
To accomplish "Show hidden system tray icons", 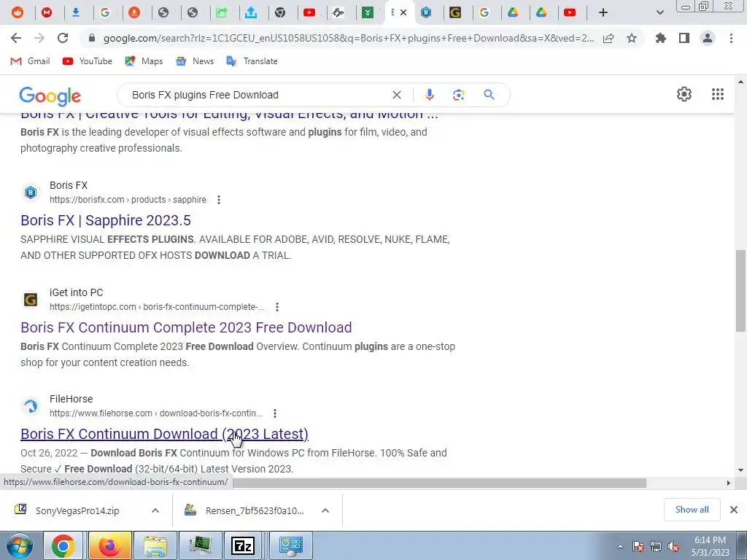I will pyautogui.click(x=620, y=546).
